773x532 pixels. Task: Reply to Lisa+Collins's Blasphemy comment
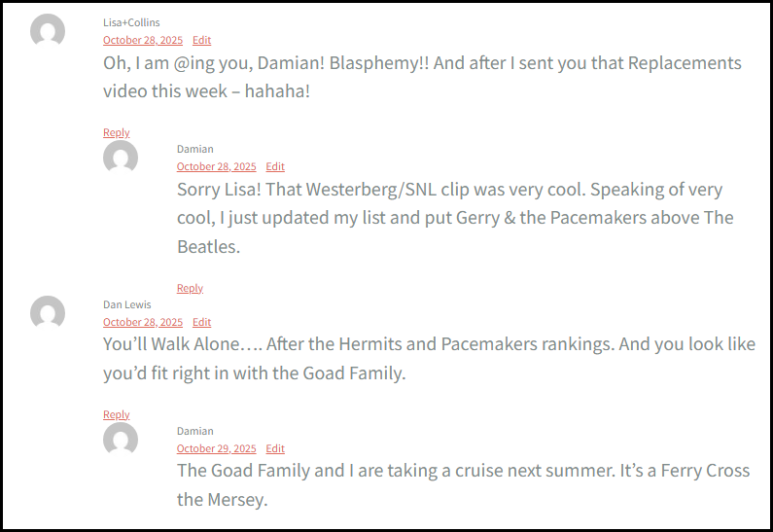[x=116, y=132]
